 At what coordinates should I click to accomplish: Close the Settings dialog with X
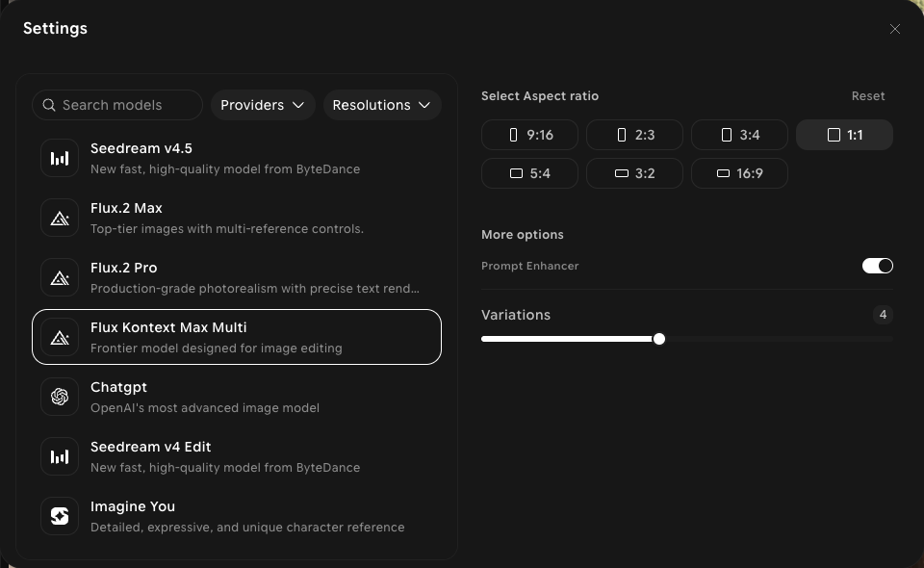pos(894,29)
